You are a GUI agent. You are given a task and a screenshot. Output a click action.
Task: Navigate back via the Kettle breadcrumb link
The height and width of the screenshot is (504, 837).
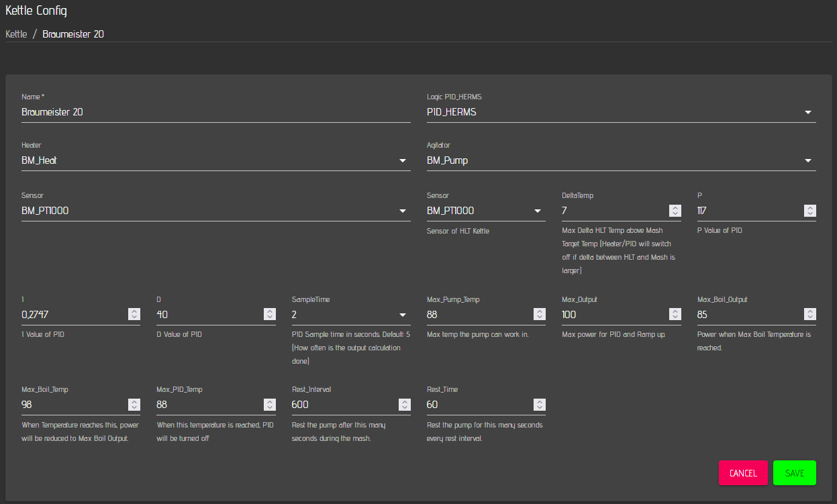point(15,34)
